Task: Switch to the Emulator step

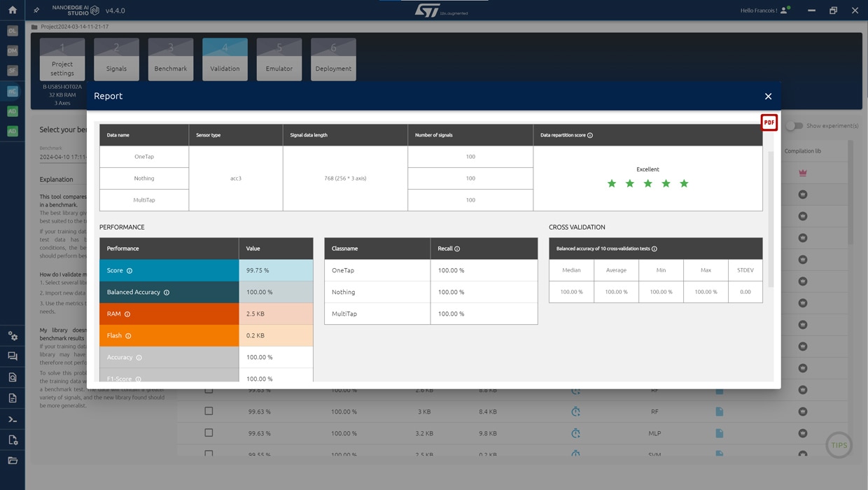Action: pos(279,59)
